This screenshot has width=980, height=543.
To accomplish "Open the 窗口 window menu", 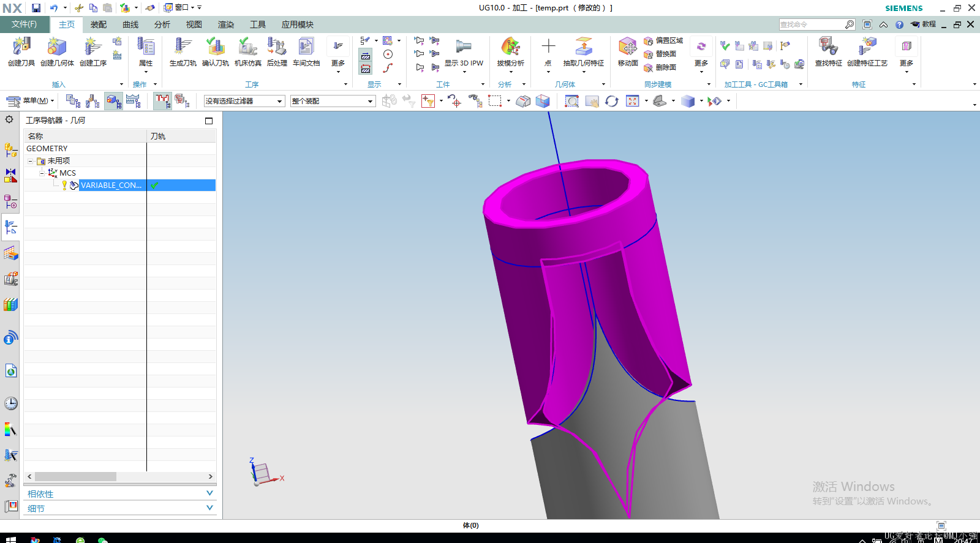I will tap(179, 8).
